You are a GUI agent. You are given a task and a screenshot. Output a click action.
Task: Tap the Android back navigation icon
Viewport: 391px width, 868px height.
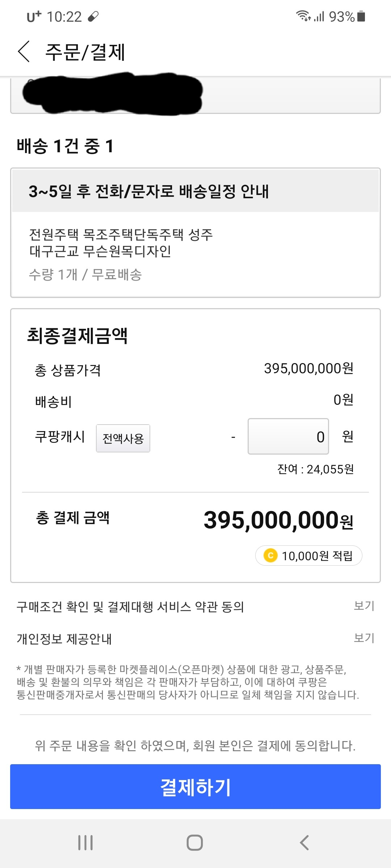[x=304, y=842]
